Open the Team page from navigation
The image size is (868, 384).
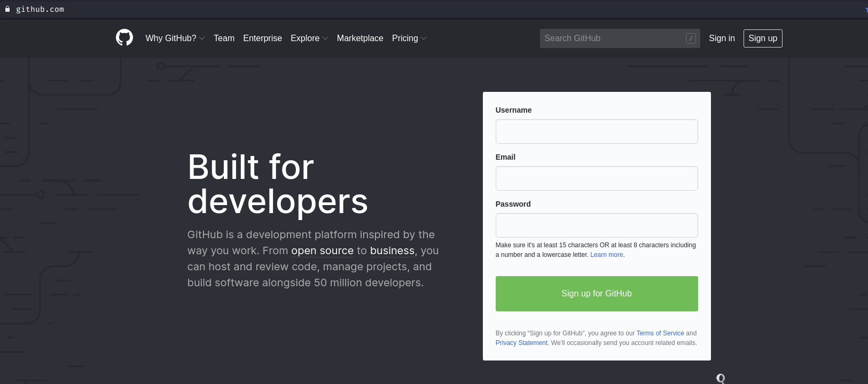[224, 38]
